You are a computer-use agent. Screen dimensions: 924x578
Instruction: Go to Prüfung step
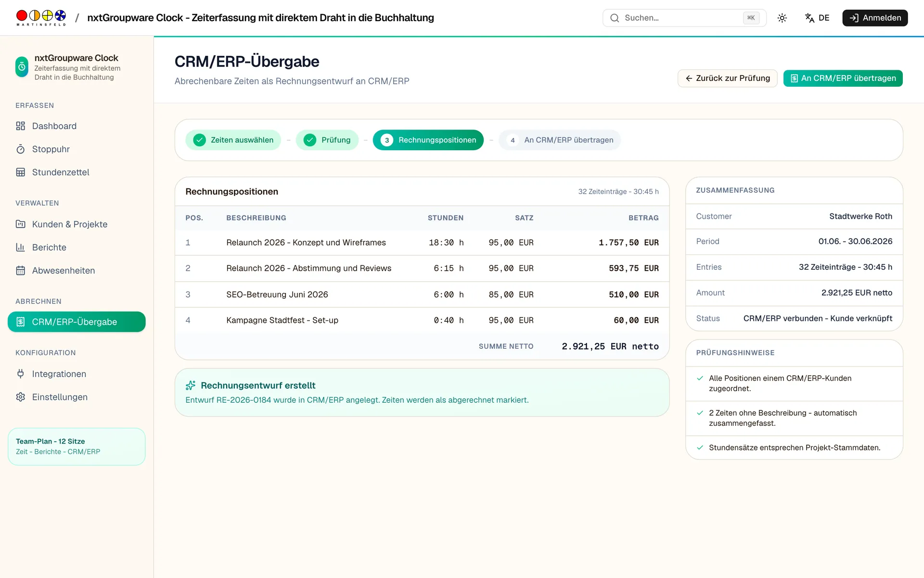pyautogui.click(x=327, y=140)
